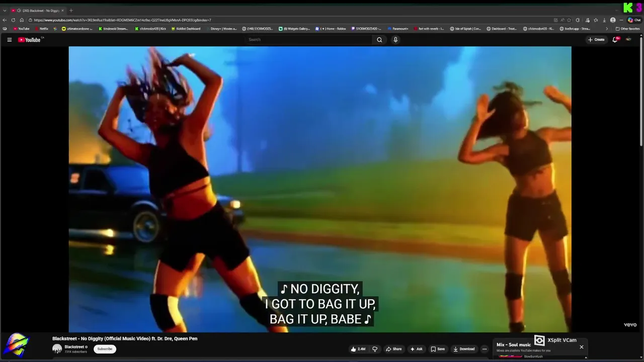Open the tab search dropdown arrow
Image resolution: width=644 pixels, height=362 pixels.
pyautogui.click(x=5, y=11)
